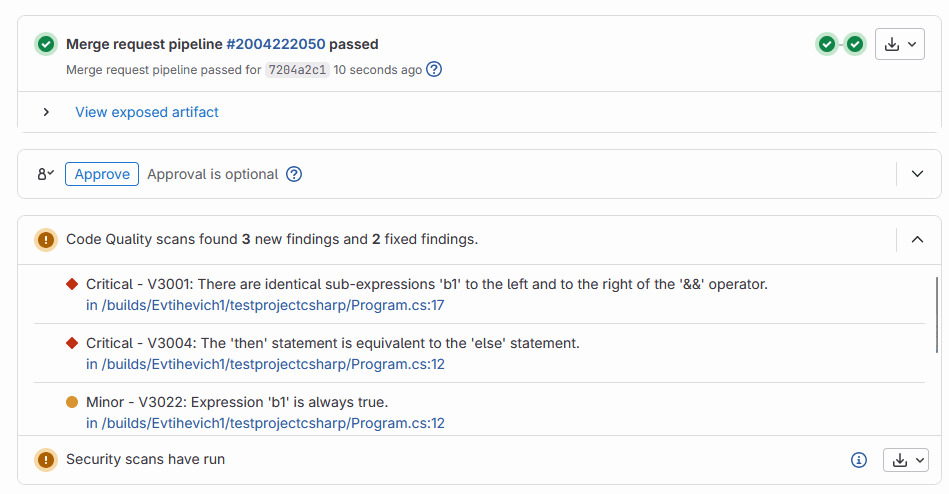Open commit 7204a2c1 link

[x=297, y=70]
